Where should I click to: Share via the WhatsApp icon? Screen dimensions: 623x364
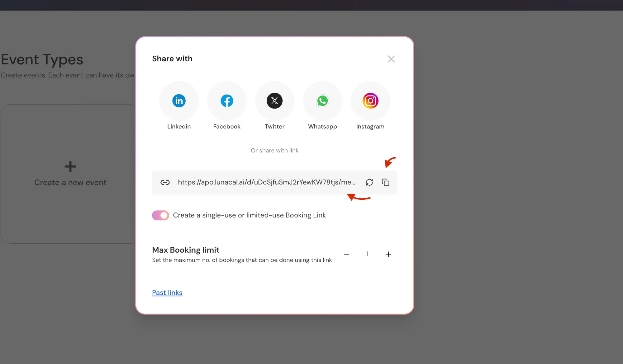tap(322, 101)
